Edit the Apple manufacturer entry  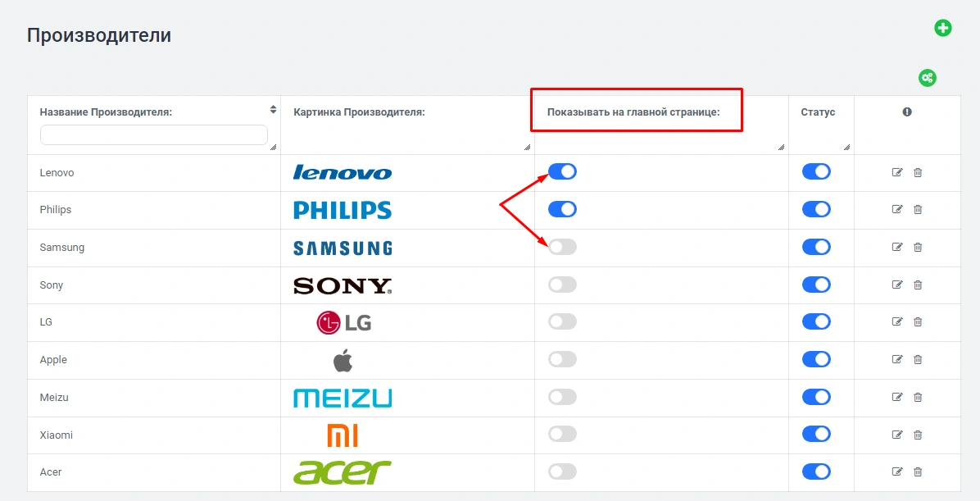[897, 359]
